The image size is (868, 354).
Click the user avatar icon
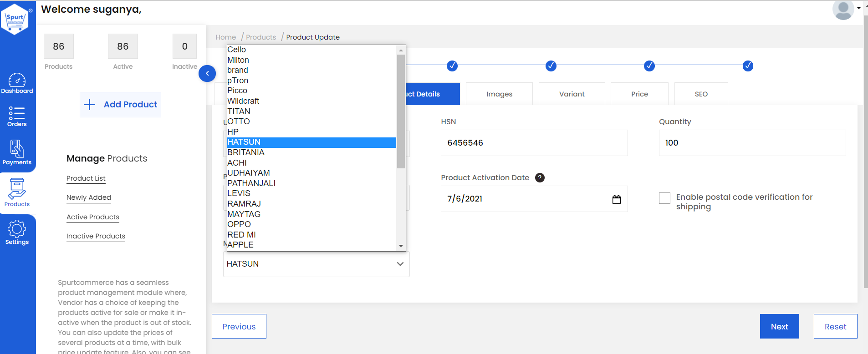[x=843, y=10]
